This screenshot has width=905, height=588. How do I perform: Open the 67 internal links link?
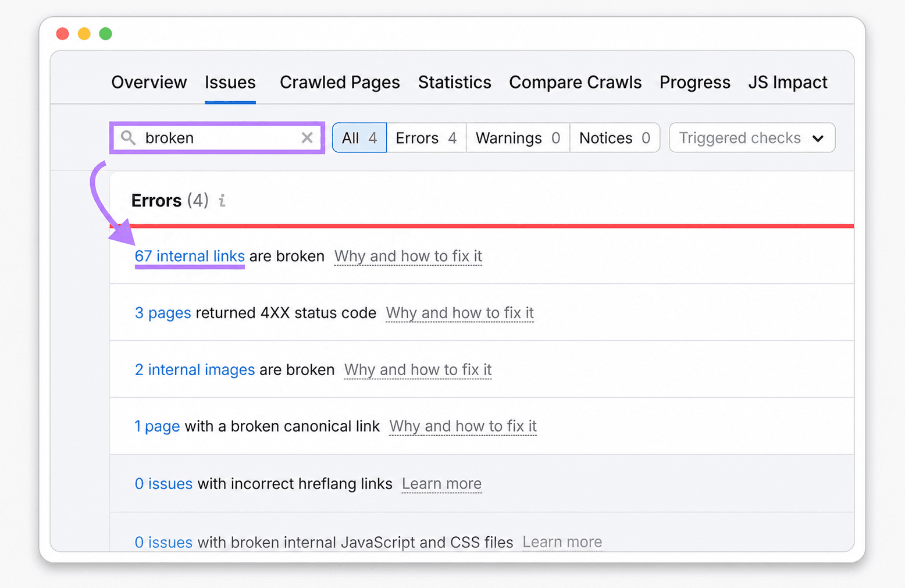tap(190, 256)
